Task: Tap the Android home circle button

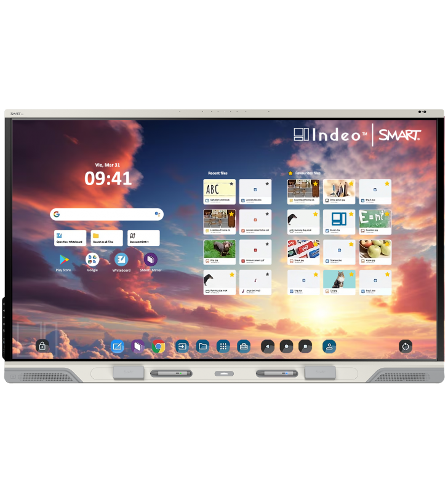Action: pos(286,346)
